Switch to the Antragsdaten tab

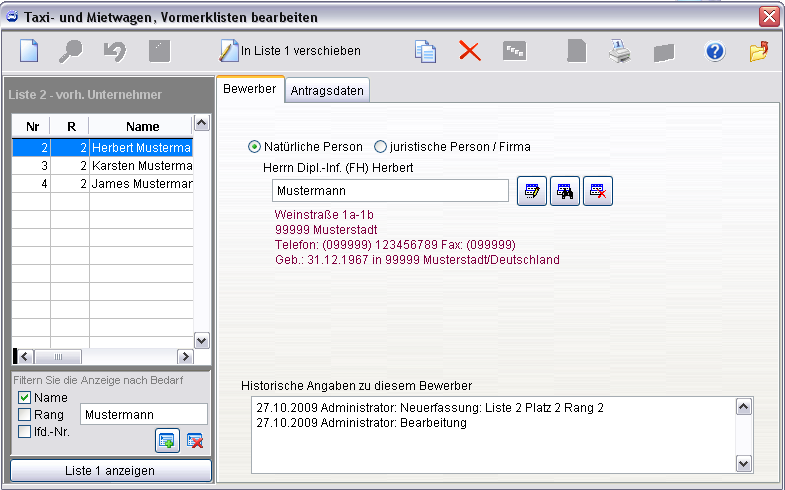[327, 91]
